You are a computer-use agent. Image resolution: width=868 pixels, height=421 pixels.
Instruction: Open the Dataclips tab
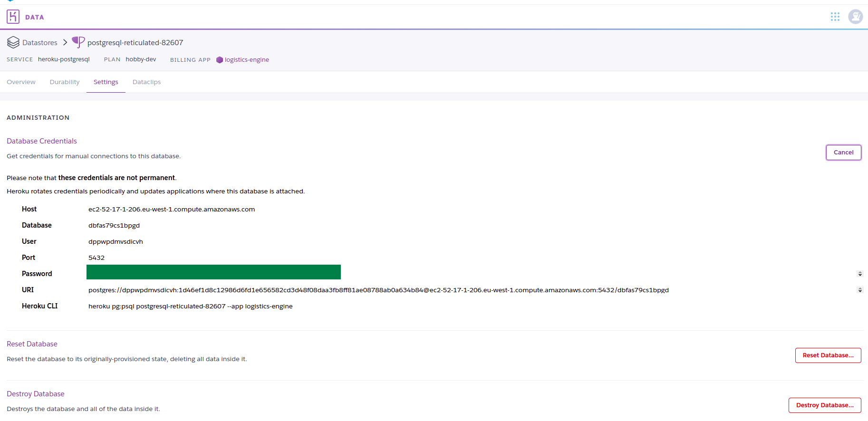click(146, 82)
